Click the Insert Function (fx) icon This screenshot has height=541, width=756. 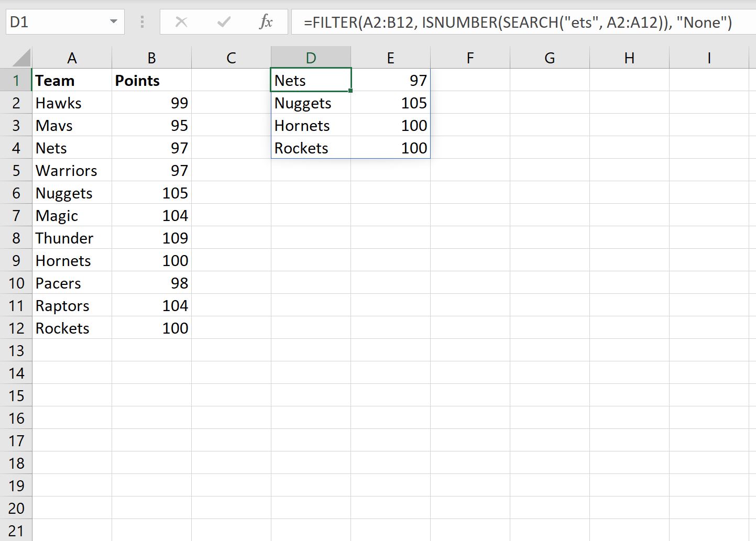(266, 22)
